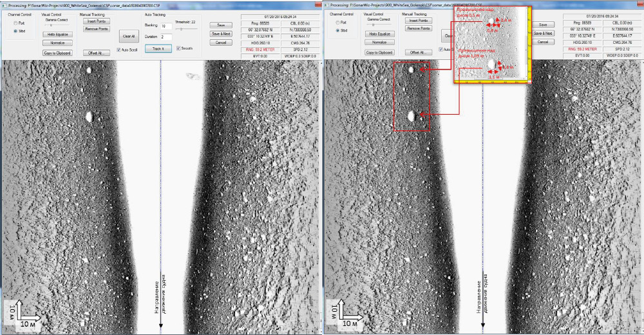Image resolution: width=644 pixels, height=335 pixels.
Task: Click the Save button in right window
Action: pyautogui.click(x=543, y=24)
